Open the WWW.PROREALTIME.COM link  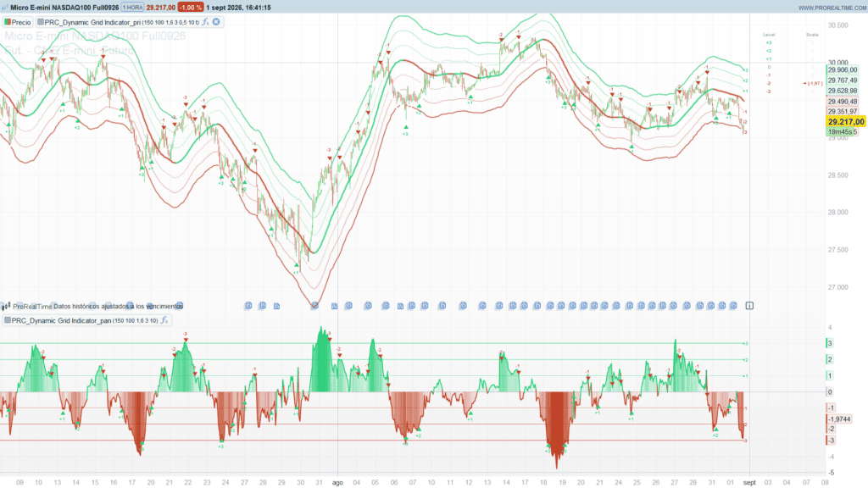coord(832,8)
